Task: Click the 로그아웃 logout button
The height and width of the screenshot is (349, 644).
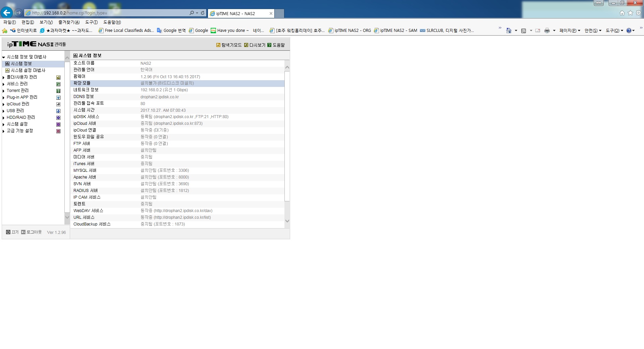Action: coord(32,232)
